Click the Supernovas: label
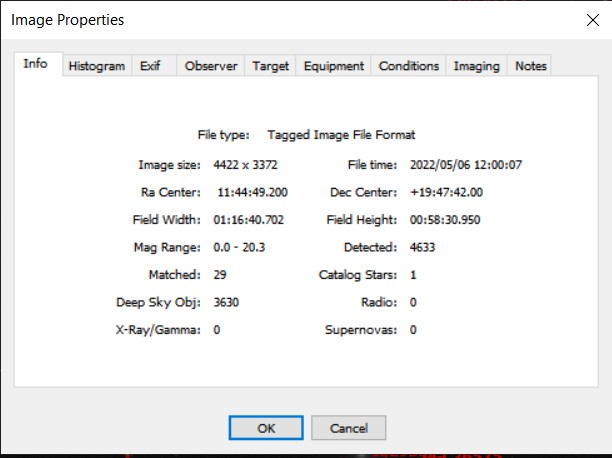This screenshot has width=612, height=458. 361,330
